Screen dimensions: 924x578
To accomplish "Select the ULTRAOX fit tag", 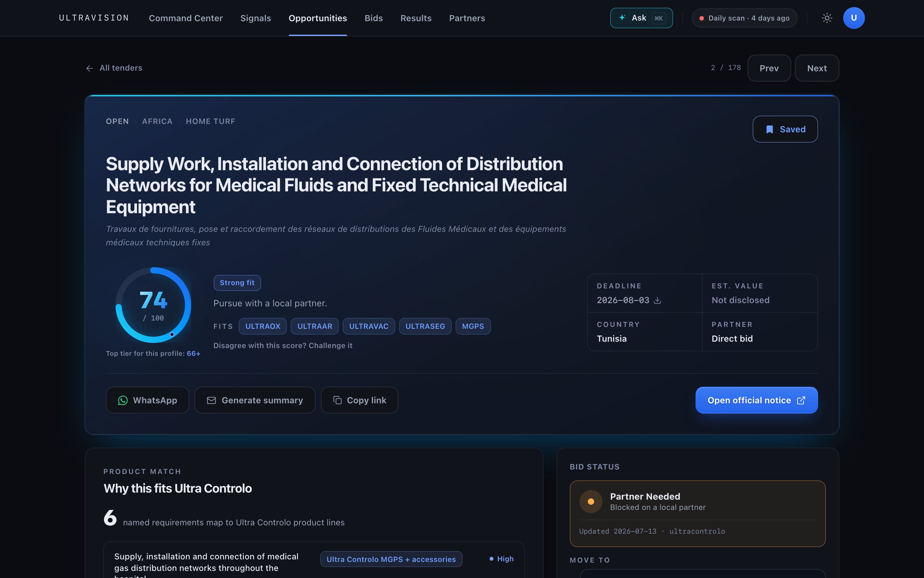I will click(x=263, y=326).
